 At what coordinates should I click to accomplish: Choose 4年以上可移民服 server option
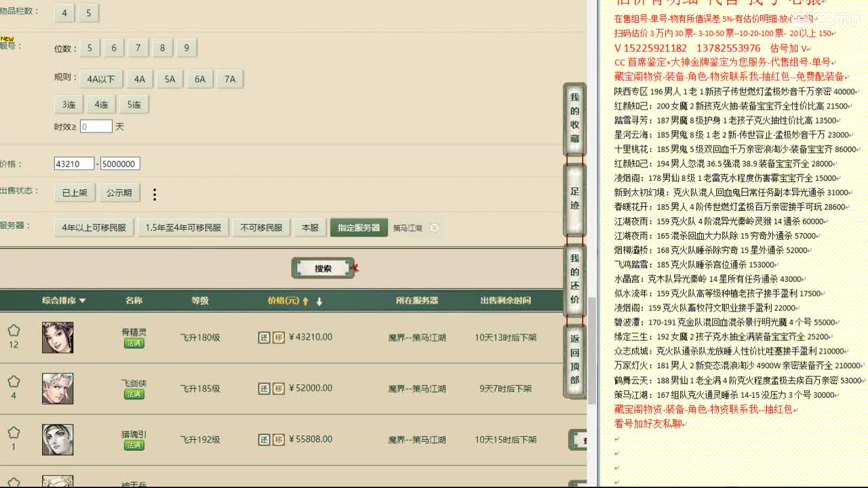point(94,228)
